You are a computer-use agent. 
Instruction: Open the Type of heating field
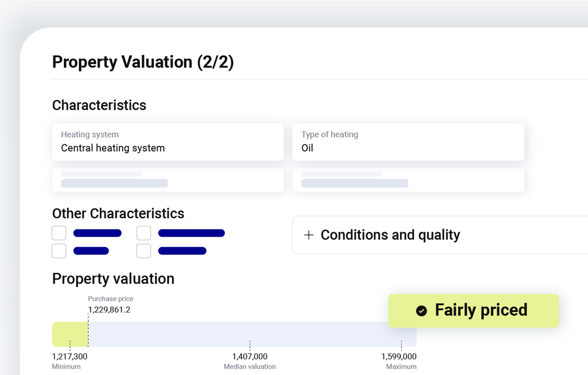[408, 142]
